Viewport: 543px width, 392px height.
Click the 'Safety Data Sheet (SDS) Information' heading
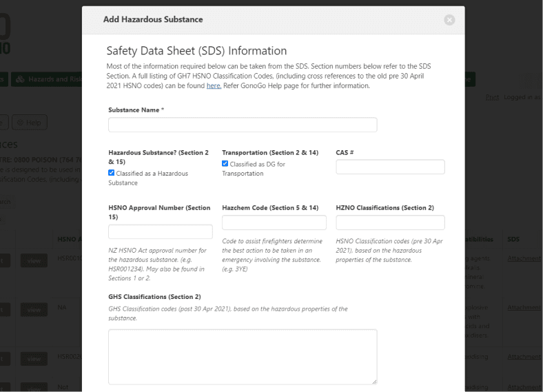(196, 51)
